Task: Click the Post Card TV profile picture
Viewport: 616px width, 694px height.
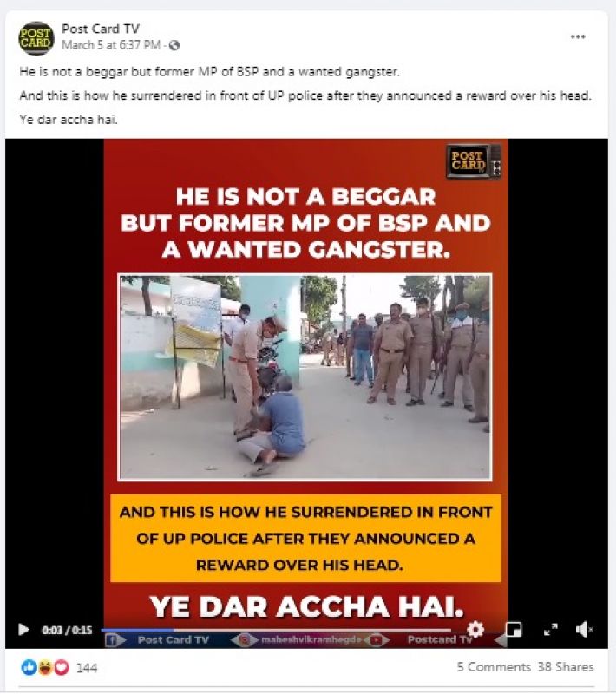Action: [x=36, y=38]
